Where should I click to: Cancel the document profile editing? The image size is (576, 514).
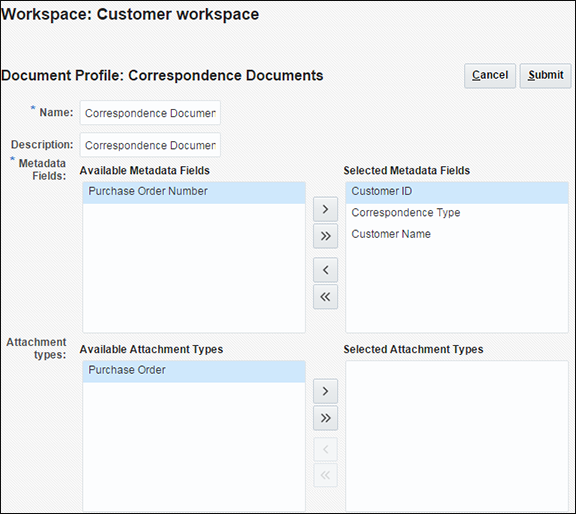pyautogui.click(x=490, y=76)
